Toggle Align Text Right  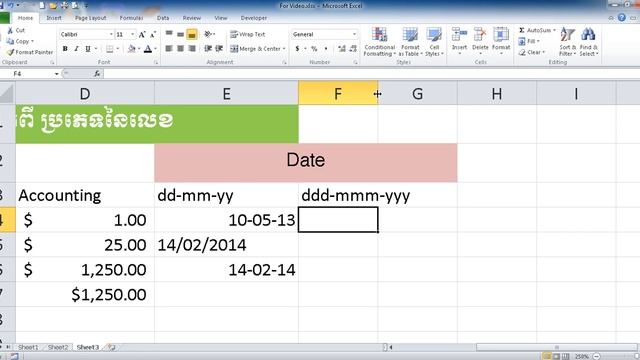tap(192, 49)
